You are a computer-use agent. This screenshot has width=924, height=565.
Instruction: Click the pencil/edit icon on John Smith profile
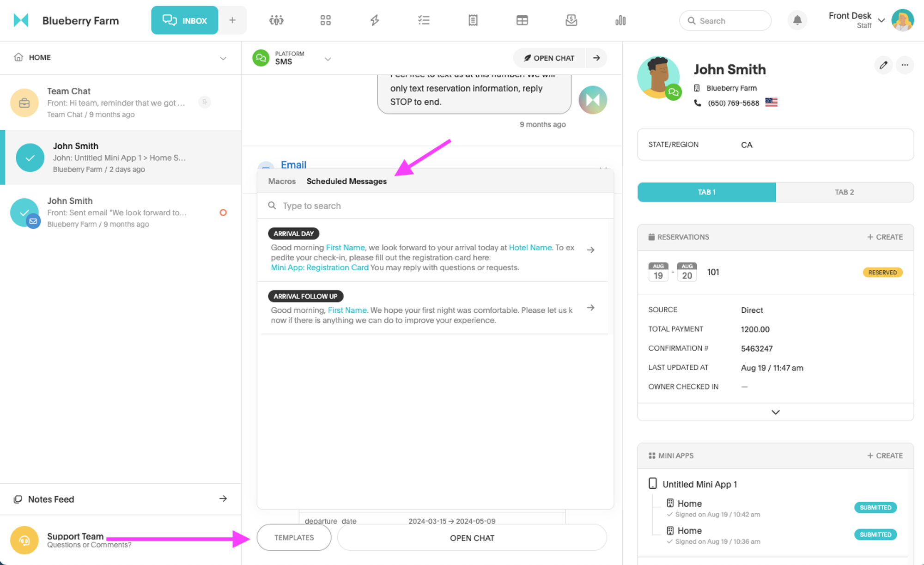pyautogui.click(x=883, y=65)
